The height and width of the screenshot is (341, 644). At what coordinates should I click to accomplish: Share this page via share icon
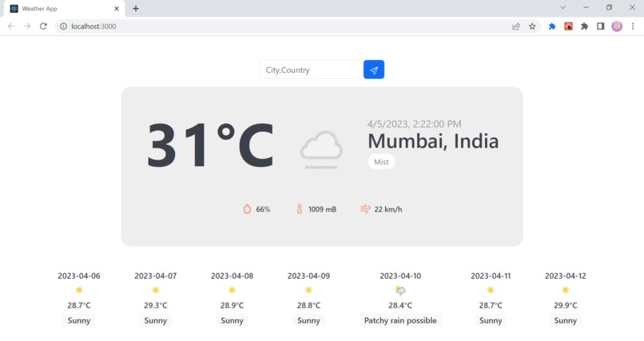pos(516,26)
